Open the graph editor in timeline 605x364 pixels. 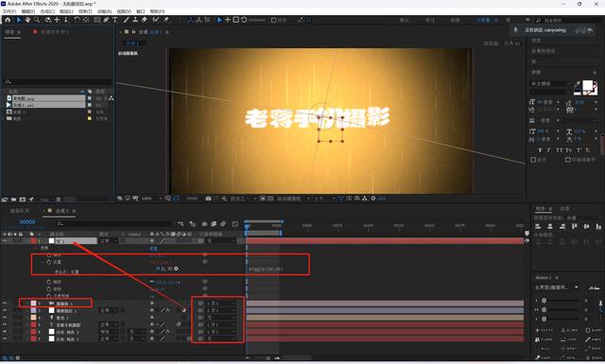[x=235, y=224]
